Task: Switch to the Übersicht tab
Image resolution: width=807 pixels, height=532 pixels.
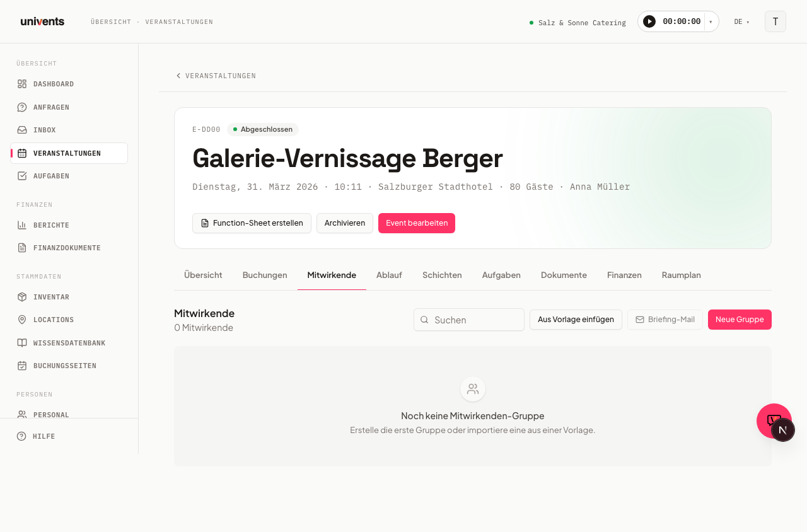Action: pos(203,275)
